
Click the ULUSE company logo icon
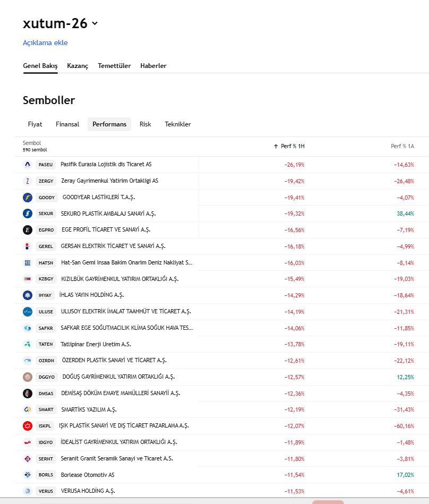point(28,311)
